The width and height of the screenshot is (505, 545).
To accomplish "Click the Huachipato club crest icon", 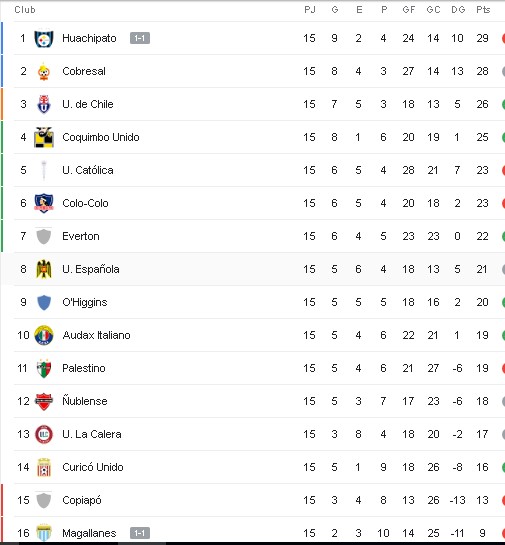I will point(44,38).
